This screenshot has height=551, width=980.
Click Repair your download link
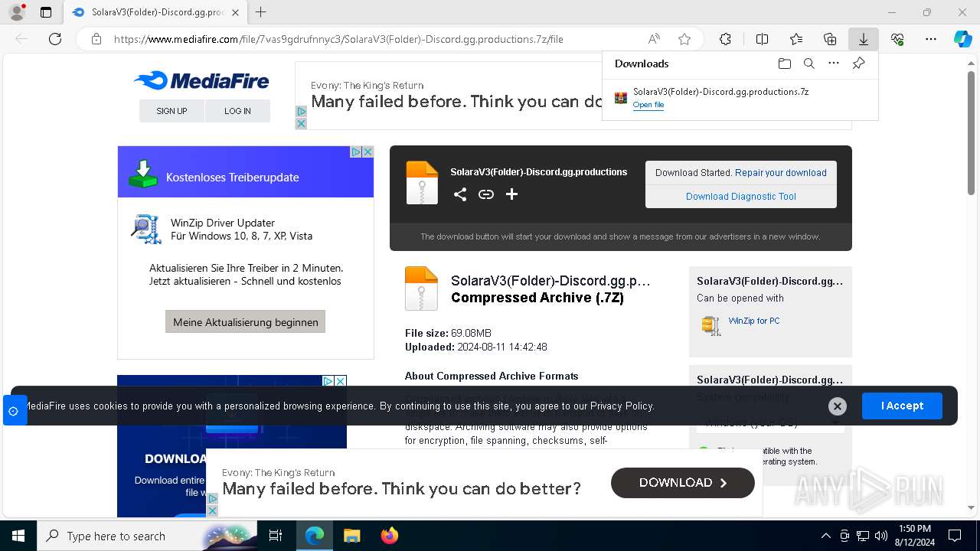pyautogui.click(x=781, y=173)
